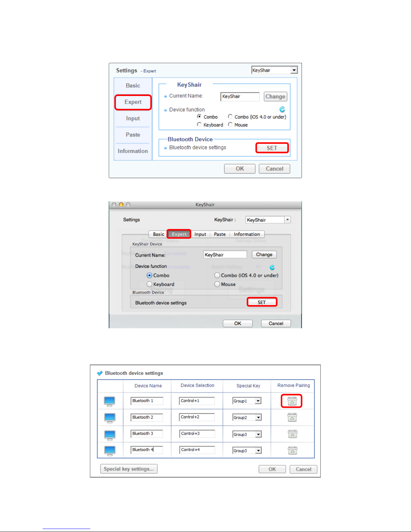Open Group1 Special Key dropdown for Bluetooth 1

coord(258,401)
